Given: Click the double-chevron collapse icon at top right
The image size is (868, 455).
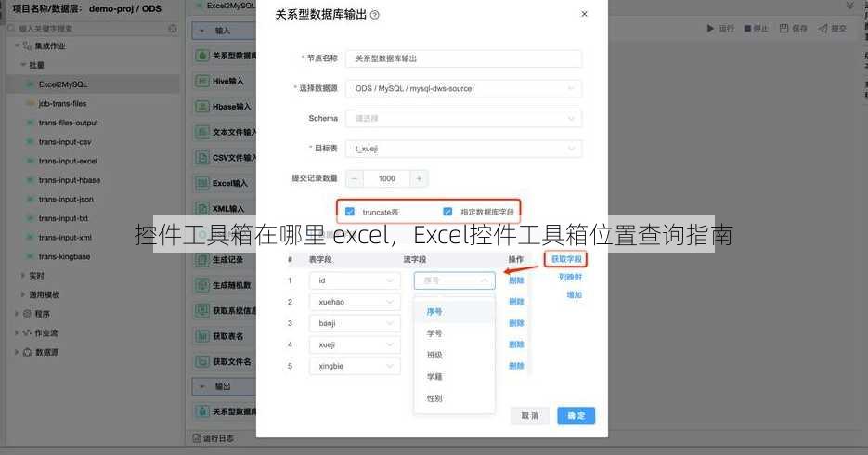Looking at the screenshot, I should [x=849, y=6].
